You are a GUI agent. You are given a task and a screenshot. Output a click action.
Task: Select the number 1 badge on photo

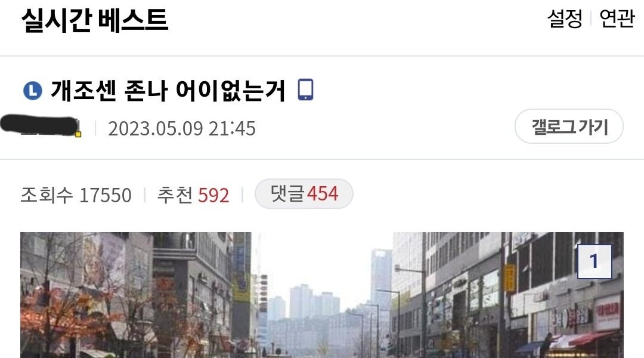595,261
